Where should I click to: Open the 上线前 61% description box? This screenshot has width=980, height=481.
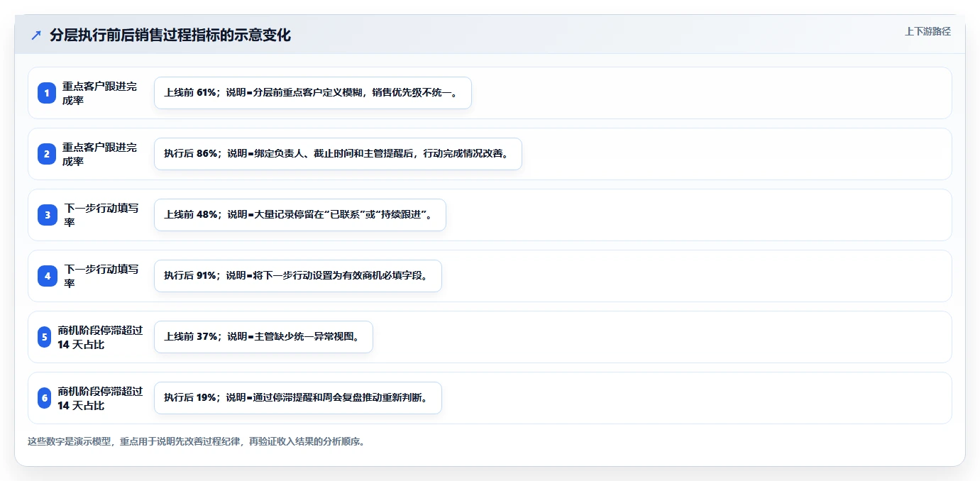pyautogui.click(x=313, y=93)
